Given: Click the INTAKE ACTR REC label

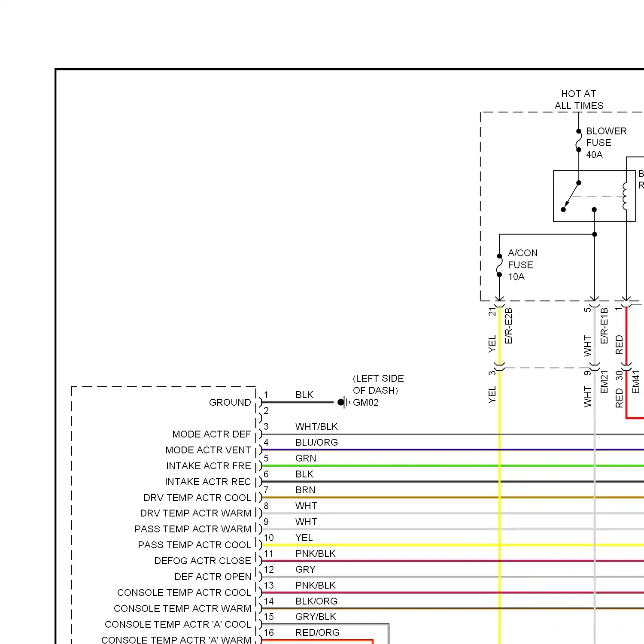Looking at the screenshot, I should [x=208, y=482].
